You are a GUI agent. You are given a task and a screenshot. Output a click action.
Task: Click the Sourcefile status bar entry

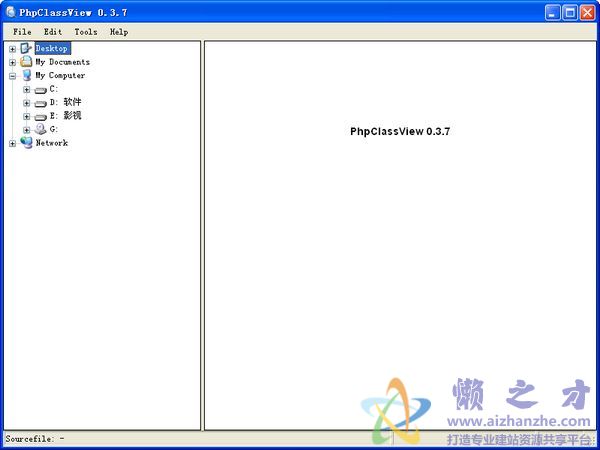[35, 439]
